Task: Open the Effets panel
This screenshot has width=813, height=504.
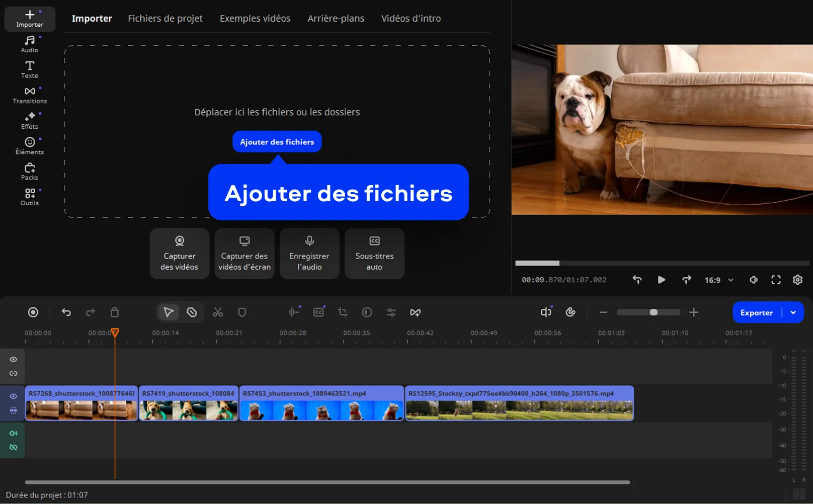Action: [x=30, y=120]
